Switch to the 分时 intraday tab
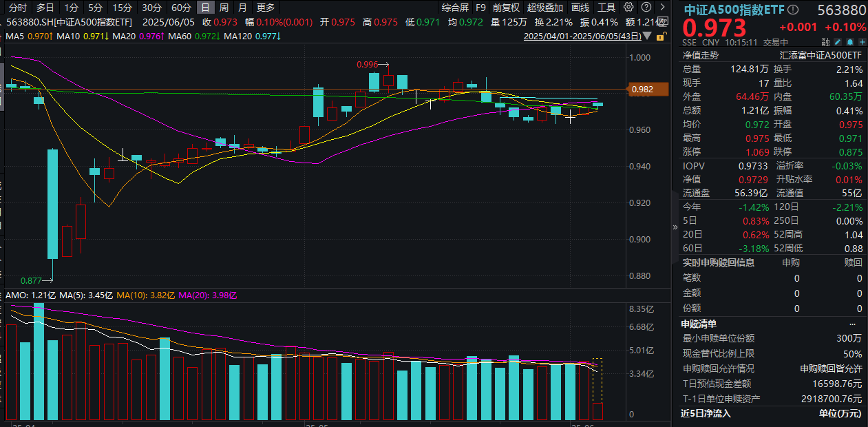This screenshot has height=427, width=868. click(x=18, y=8)
